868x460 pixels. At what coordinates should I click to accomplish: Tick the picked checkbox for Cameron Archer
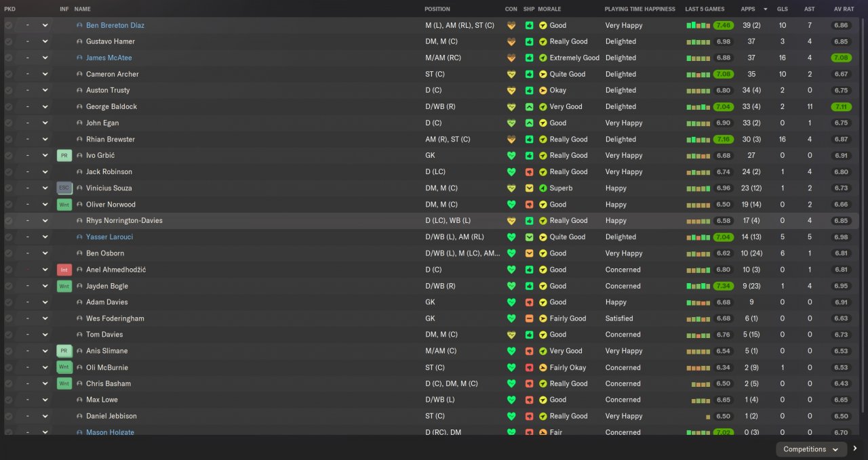[8, 74]
